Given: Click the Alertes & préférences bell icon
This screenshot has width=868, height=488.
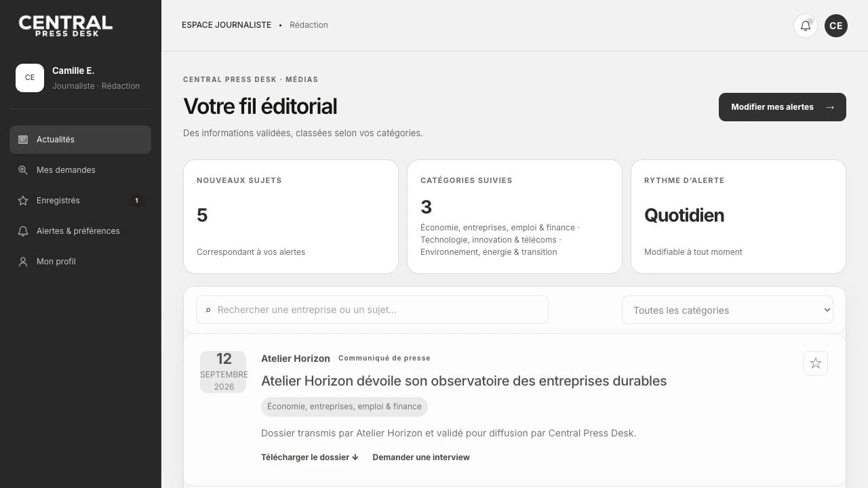Looking at the screenshot, I should (x=23, y=231).
